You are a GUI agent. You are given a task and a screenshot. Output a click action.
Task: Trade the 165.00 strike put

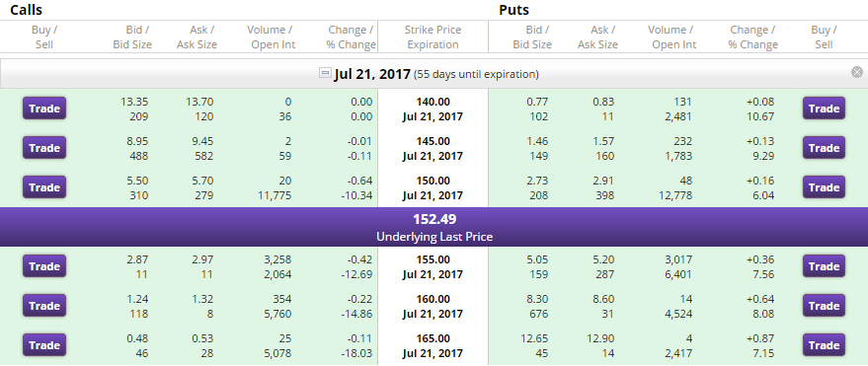(x=824, y=345)
